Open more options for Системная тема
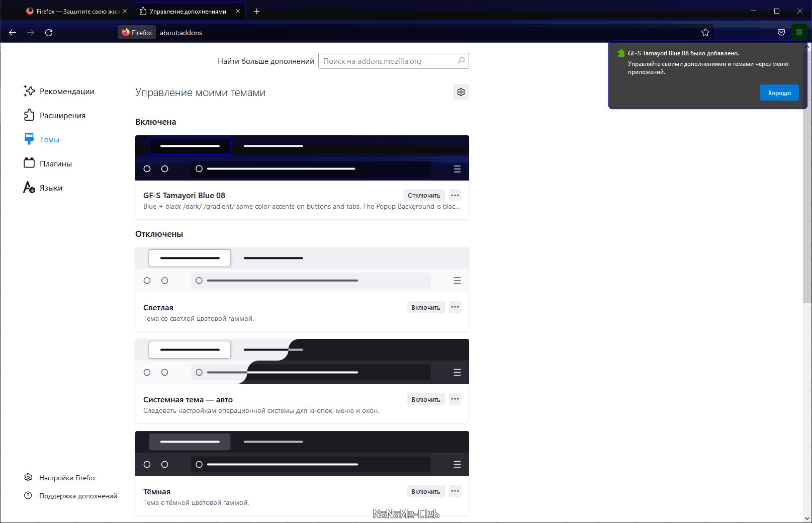Screen dimensions: 812x523 click(455, 399)
